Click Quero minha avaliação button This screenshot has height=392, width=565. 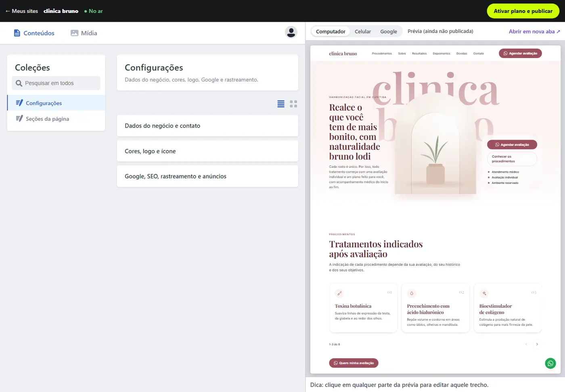click(354, 363)
